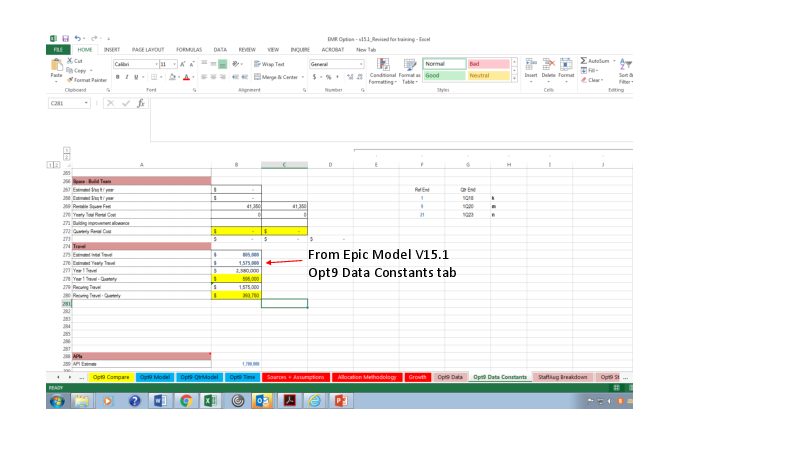Undo the last action

pyautogui.click(x=77, y=38)
